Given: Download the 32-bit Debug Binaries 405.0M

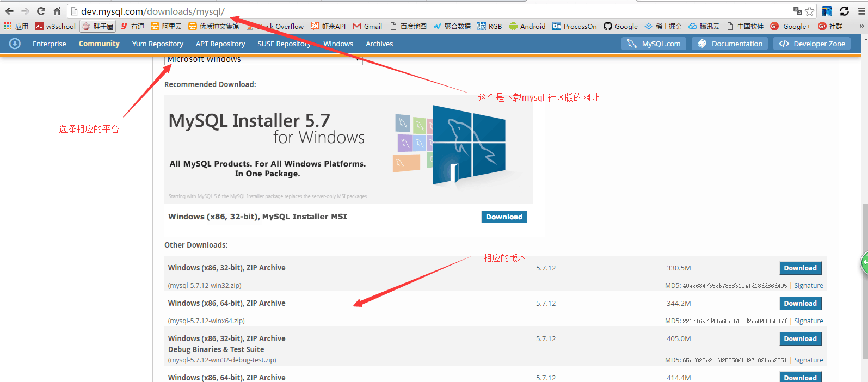Looking at the screenshot, I should tap(801, 338).
